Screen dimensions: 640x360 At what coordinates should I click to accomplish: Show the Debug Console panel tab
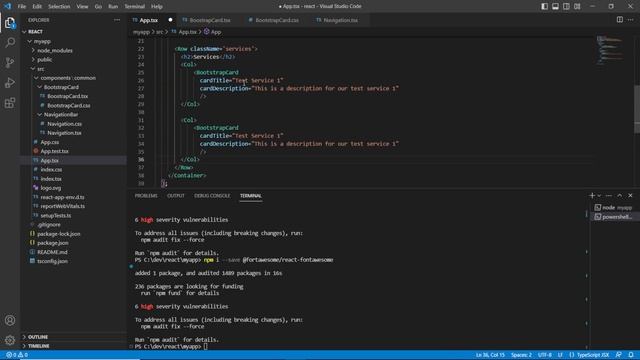tap(212, 196)
